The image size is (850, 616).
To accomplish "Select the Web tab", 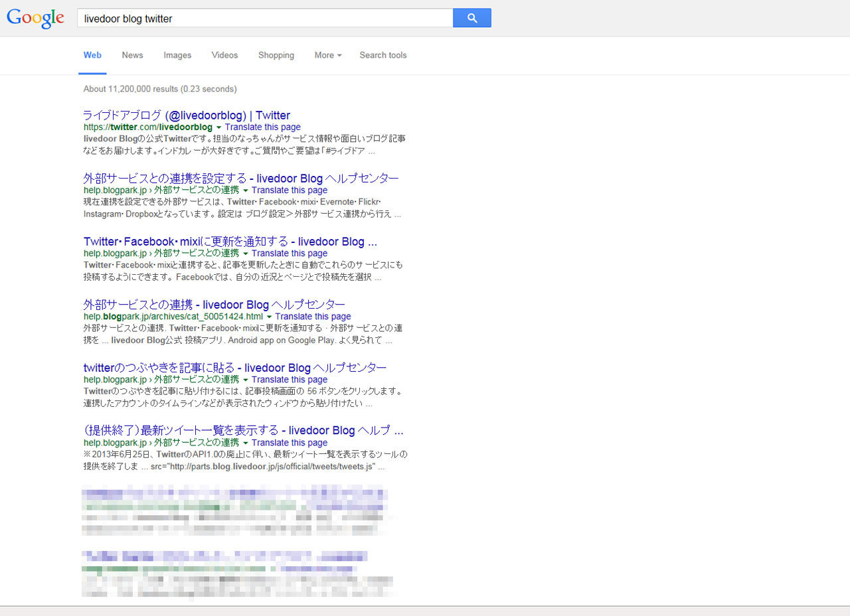I will pos(92,55).
